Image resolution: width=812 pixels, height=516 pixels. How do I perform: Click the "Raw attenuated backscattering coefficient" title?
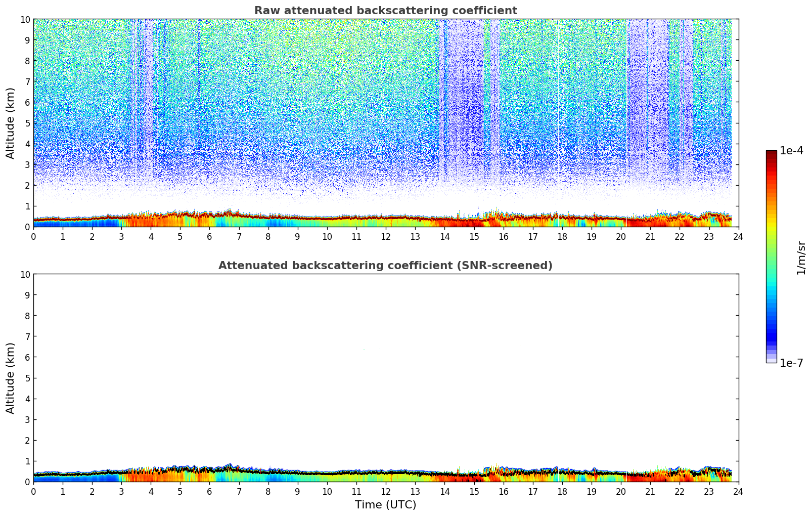pyautogui.click(x=385, y=11)
